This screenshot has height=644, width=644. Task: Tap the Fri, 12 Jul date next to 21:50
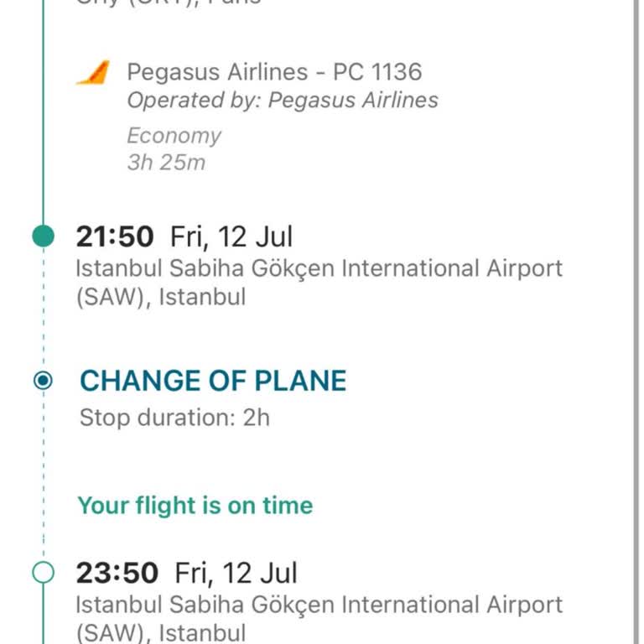tap(231, 237)
